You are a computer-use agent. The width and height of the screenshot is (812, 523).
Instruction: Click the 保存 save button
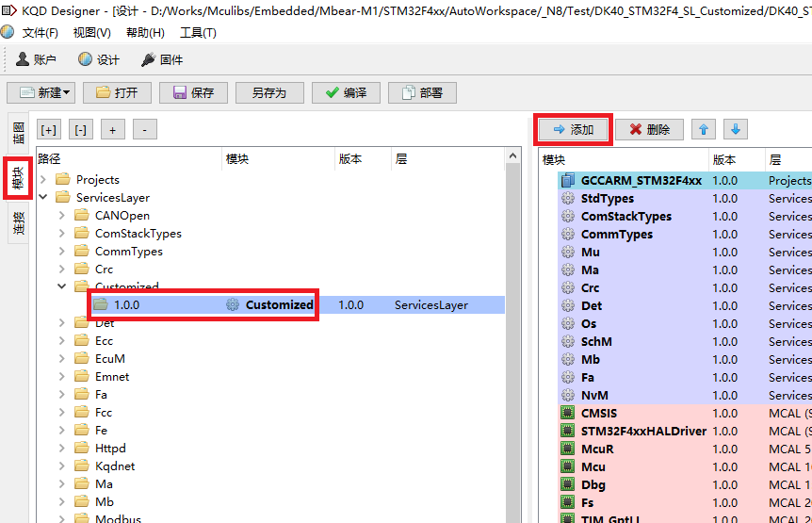tap(192, 92)
